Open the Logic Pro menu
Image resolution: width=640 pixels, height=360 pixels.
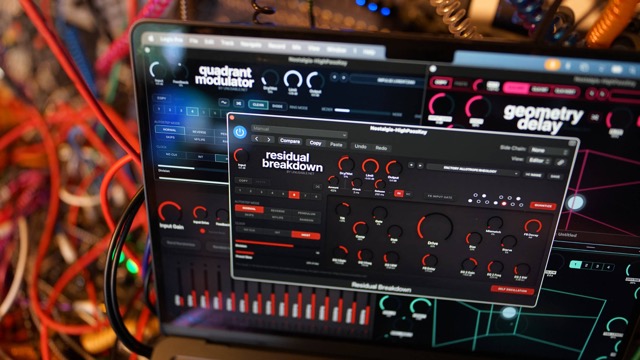coord(171,40)
